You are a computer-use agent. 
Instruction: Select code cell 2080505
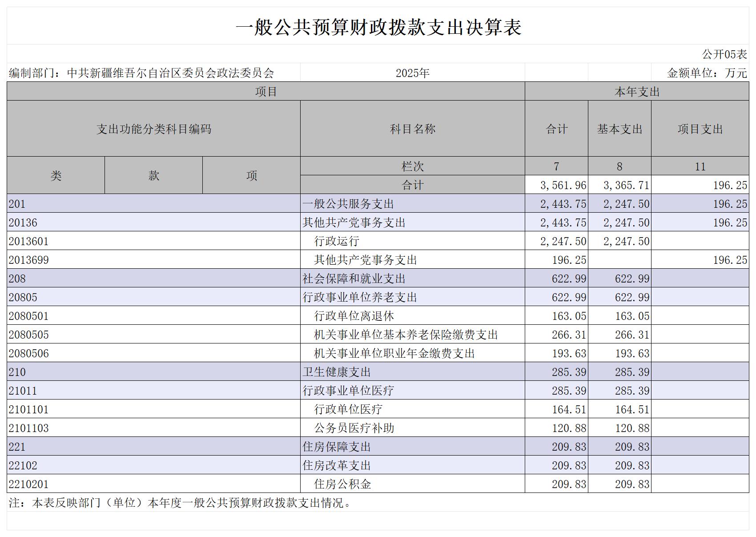click(x=153, y=334)
